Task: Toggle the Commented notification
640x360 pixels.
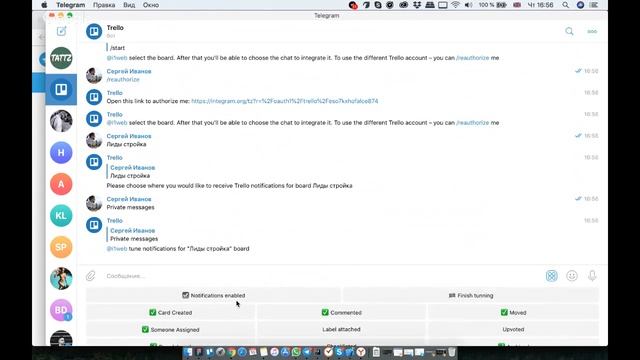Action: pyautogui.click(x=342, y=312)
